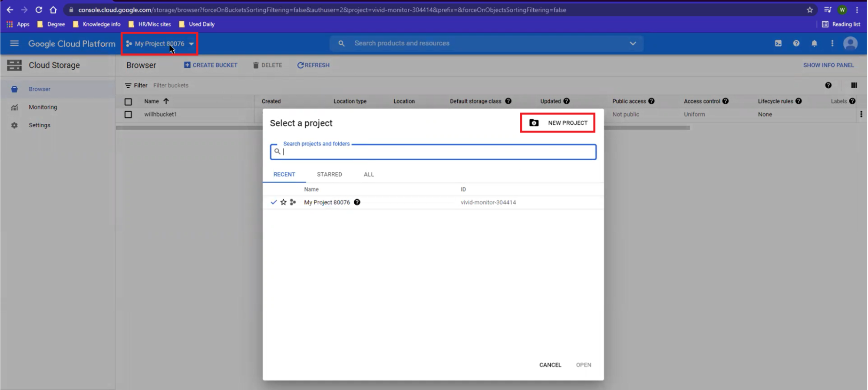The width and height of the screenshot is (868, 390).
Task: Open the header three-dot settings menu
Action: pyautogui.click(x=832, y=43)
